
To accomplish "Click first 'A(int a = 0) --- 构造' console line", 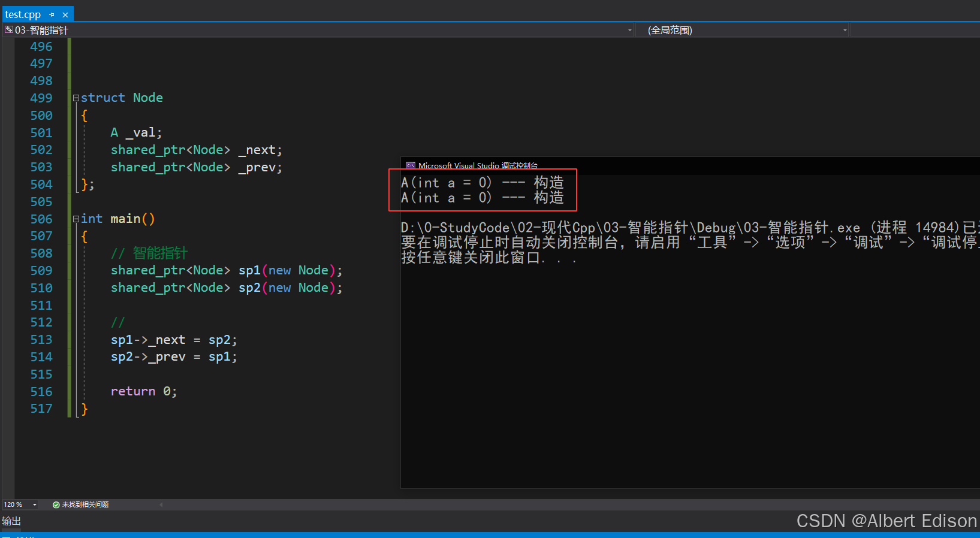I will pos(483,182).
